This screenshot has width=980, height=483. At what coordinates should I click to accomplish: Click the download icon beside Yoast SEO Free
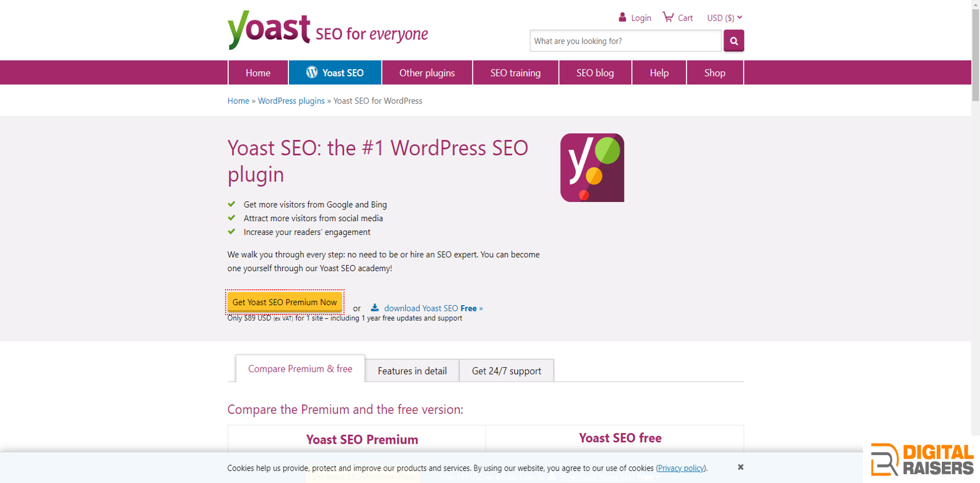[x=375, y=308]
